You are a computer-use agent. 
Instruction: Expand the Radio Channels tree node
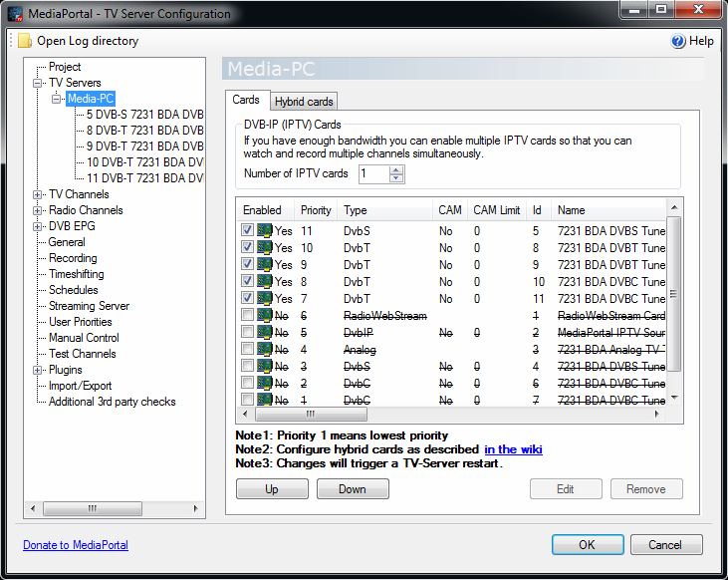coord(37,210)
